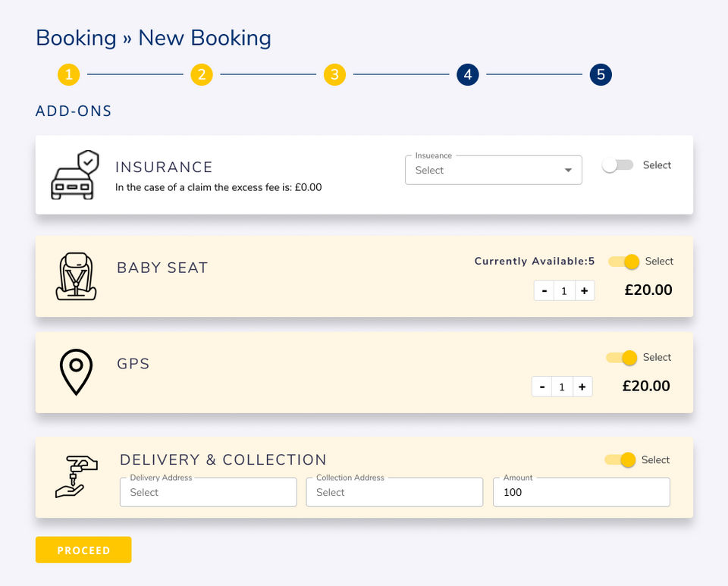Increase GPS quantity with plus button
Viewport: 728px width, 586px height.
pos(582,387)
